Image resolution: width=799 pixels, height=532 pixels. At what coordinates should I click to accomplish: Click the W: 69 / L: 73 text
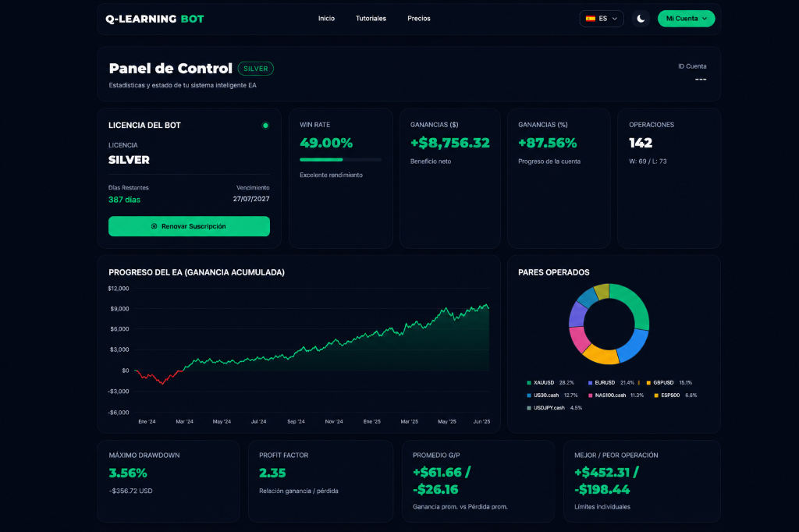pos(648,161)
